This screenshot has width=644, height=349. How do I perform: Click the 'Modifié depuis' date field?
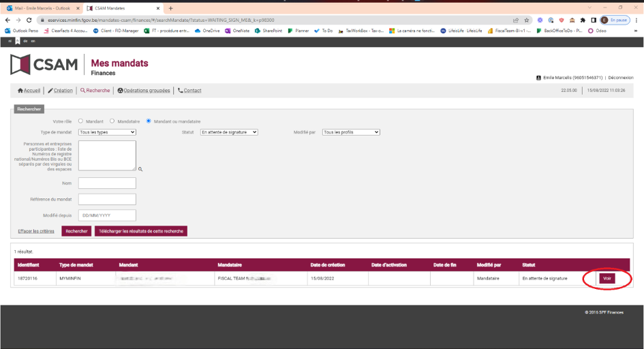point(107,215)
